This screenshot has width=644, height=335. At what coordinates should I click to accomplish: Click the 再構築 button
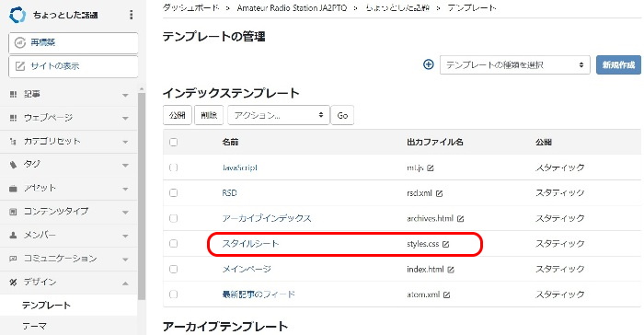[x=73, y=42]
